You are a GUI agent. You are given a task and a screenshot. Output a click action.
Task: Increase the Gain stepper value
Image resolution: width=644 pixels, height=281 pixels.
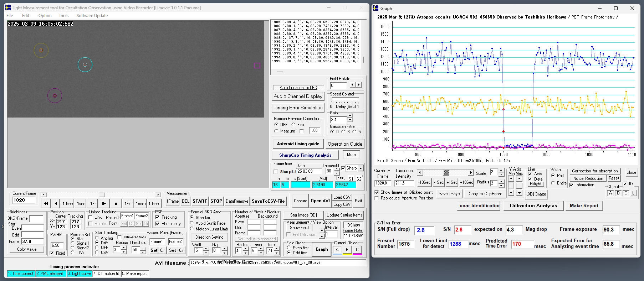pos(350,116)
